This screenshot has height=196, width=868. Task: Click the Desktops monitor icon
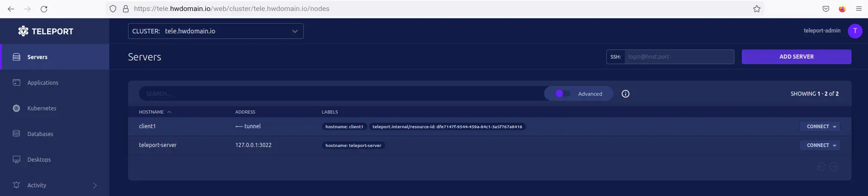tap(16, 159)
